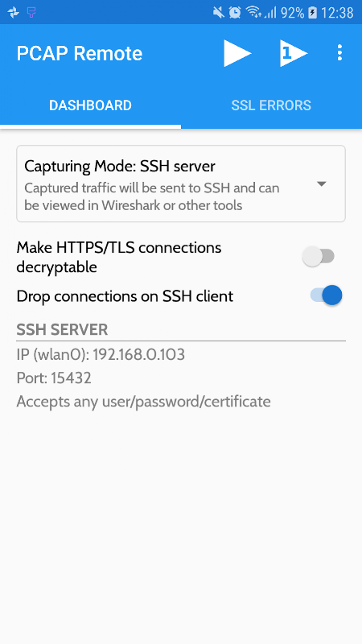Expand the Capturing Mode dropdown arrow
Viewport: 362px width, 644px height.
pos(321,184)
